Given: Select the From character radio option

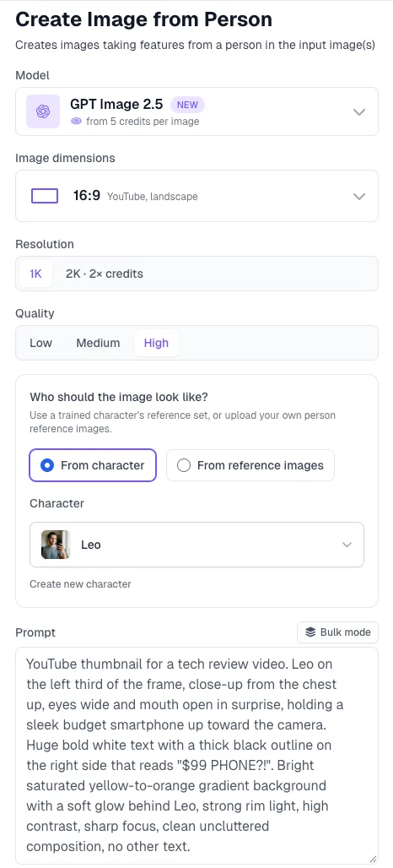Looking at the screenshot, I should point(93,465).
